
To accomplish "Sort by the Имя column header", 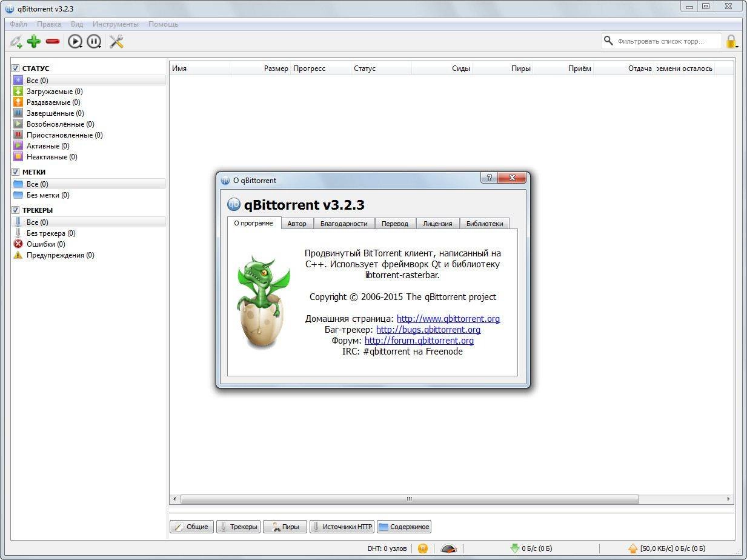I will pos(200,68).
